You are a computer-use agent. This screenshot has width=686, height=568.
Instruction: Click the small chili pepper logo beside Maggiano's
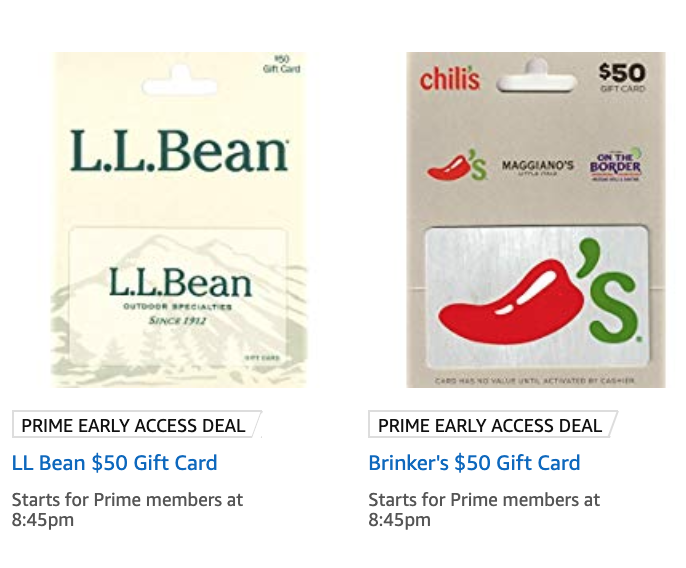point(457,165)
